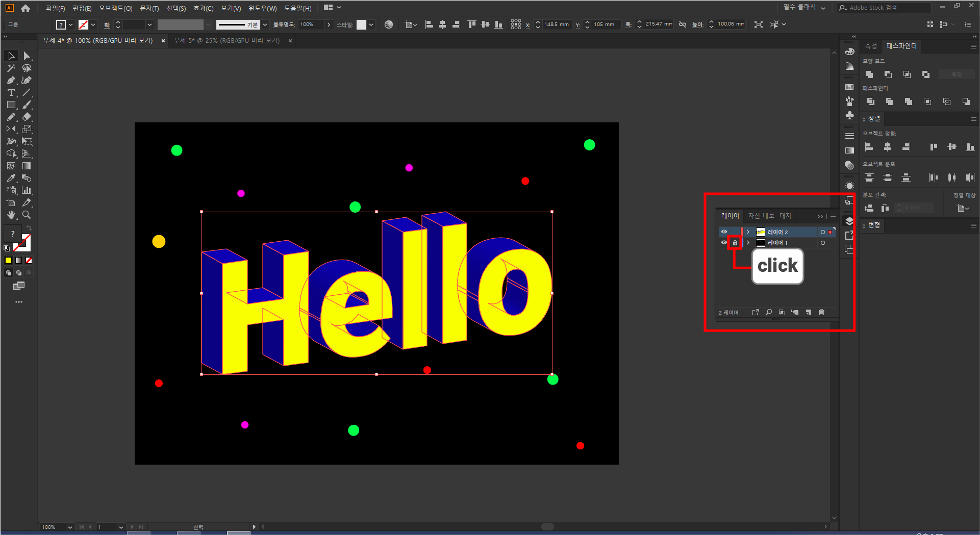Select the Shape Builder tool
Viewport: 980px width, 535px height.
[11, 154]
